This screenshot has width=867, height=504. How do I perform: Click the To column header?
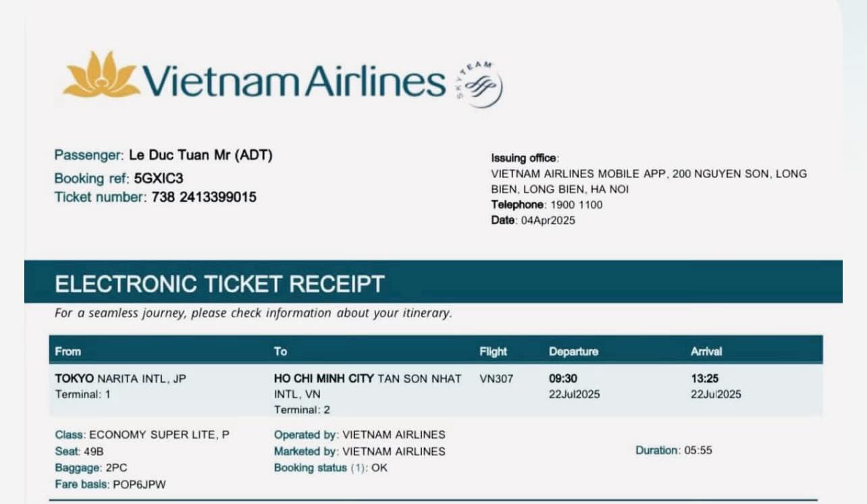pyautogui.click(x=280, y=352)
